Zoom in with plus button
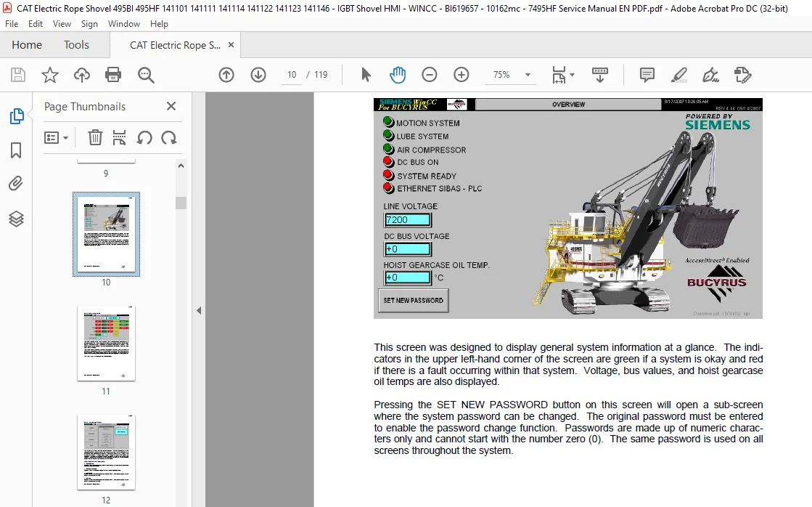812x507 pixels. point(461,75)
